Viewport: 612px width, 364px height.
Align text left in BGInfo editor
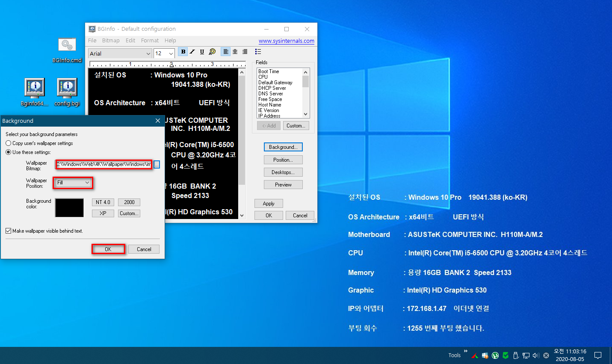click(x=225, y=52)
